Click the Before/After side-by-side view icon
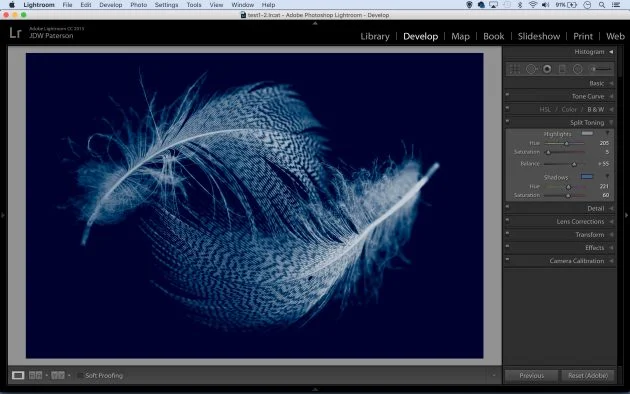 coord(35,375)
